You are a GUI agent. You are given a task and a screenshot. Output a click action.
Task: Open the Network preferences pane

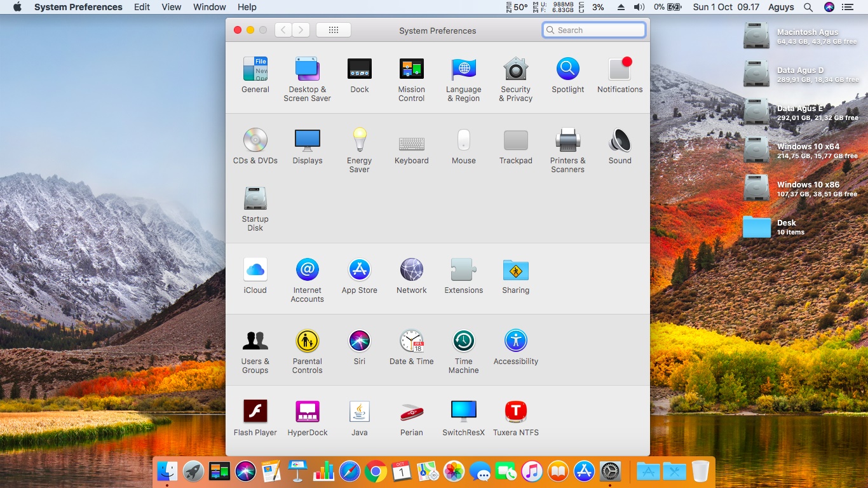[412, 276]
